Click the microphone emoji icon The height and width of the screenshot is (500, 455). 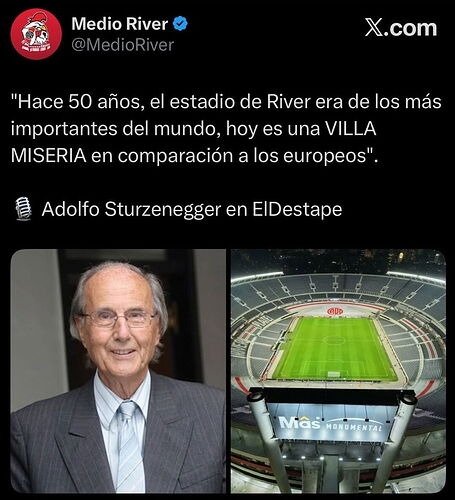click(x=23, y=209)
